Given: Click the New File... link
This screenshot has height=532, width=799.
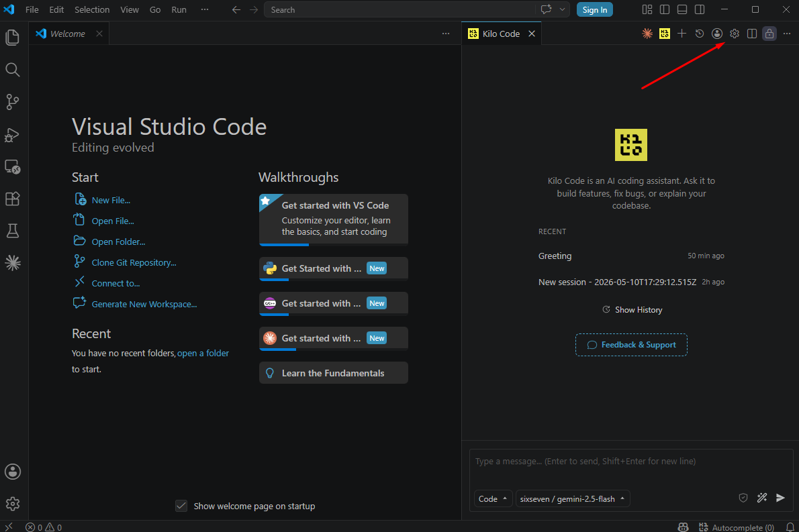Looking at the screenshot, I should click(111, 200).
